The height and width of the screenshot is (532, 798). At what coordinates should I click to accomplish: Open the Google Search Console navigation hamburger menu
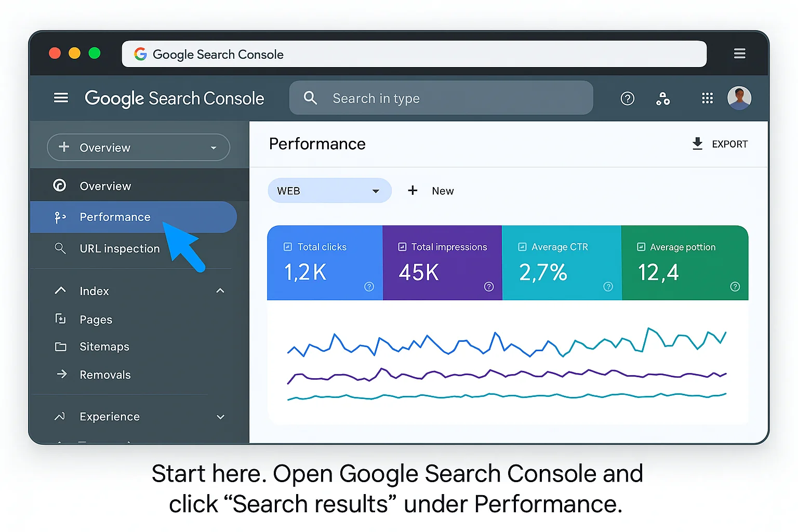click(61, 98)
